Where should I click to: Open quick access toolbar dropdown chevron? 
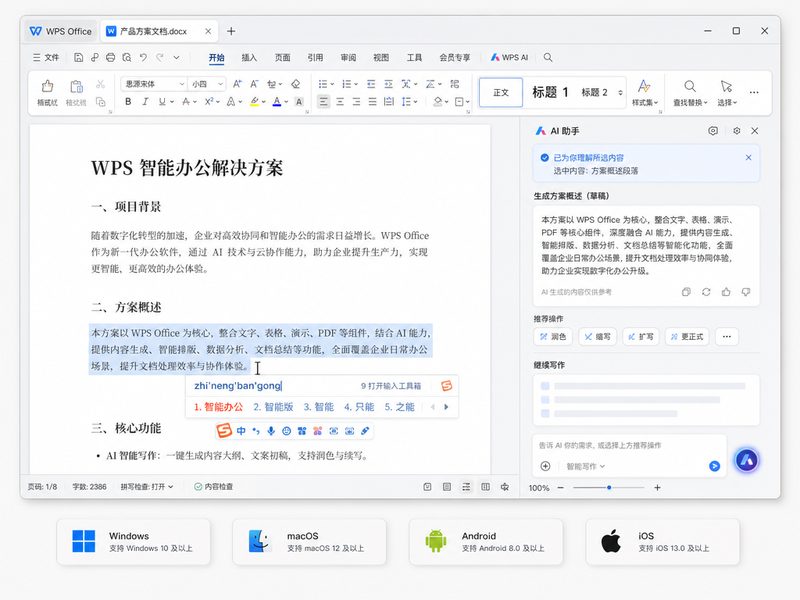point(177,58)
